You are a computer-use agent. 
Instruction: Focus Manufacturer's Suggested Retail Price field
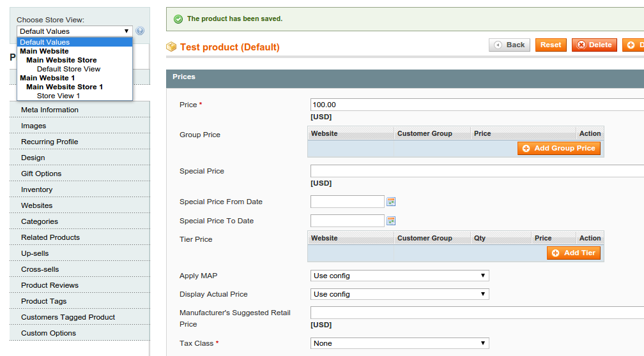(x=477, y=313)
